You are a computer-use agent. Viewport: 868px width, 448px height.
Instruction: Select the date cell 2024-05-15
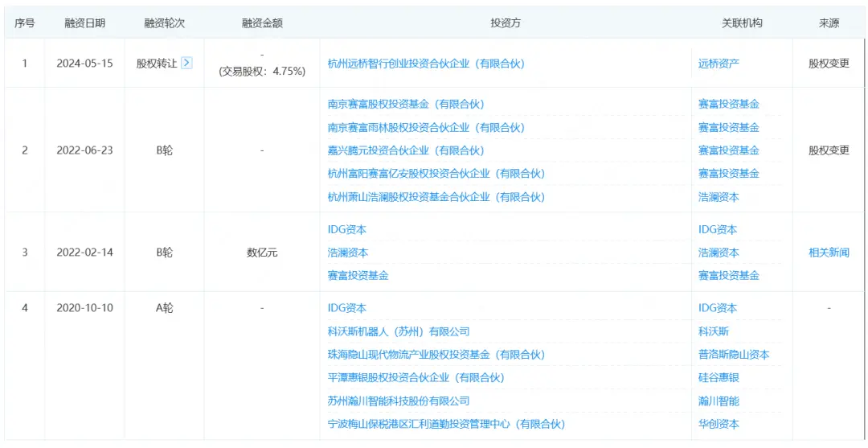click(84, 63)
